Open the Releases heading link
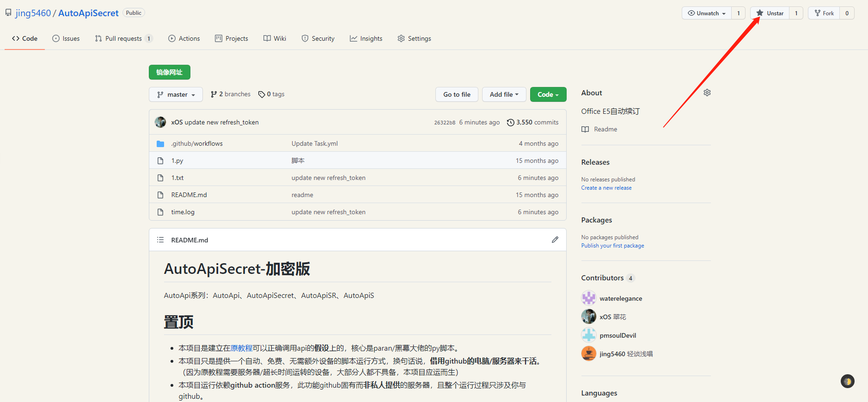This screenshot has width=868, height=402. click(595, 162)
